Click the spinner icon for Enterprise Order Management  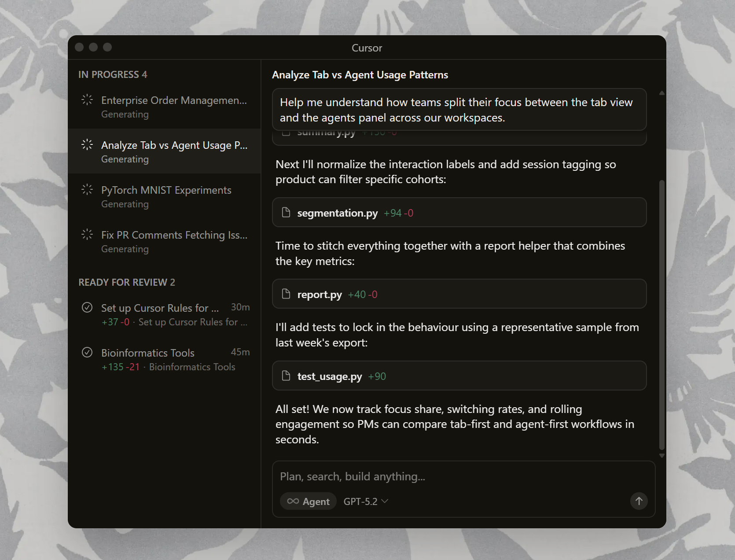(x=87, y=100)
